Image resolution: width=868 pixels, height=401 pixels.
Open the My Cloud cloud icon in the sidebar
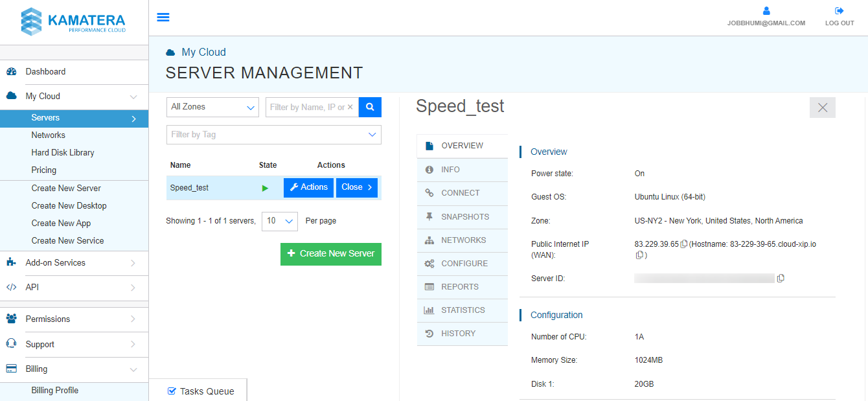pos(12,95)
